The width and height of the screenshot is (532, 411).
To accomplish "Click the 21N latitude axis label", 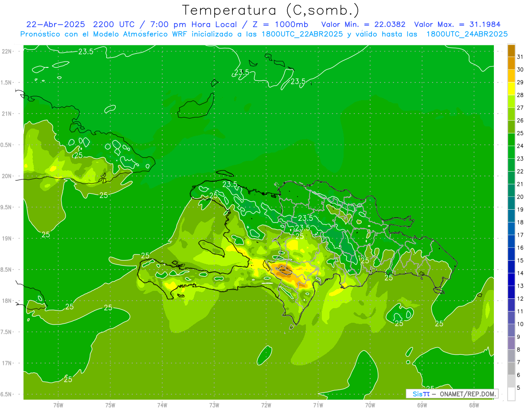I will tap(8, 114).
